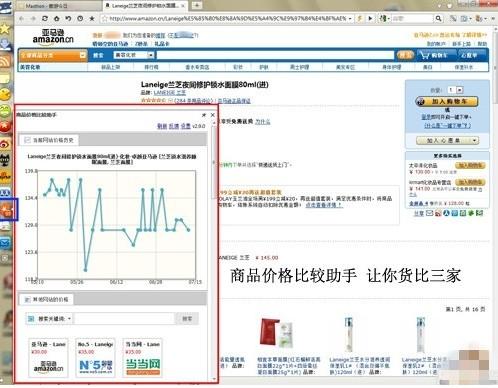
Task: Click the orange Amazon search button
Action: point(405,55)
